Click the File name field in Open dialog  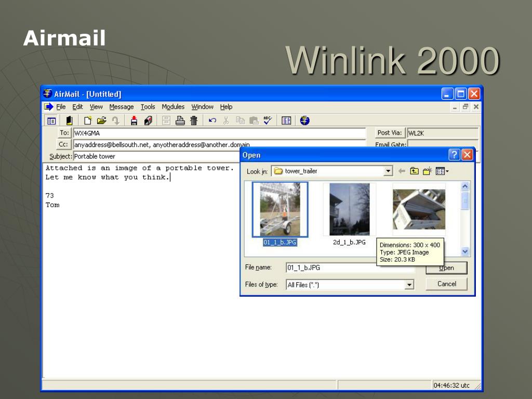(x=350, y=268)
